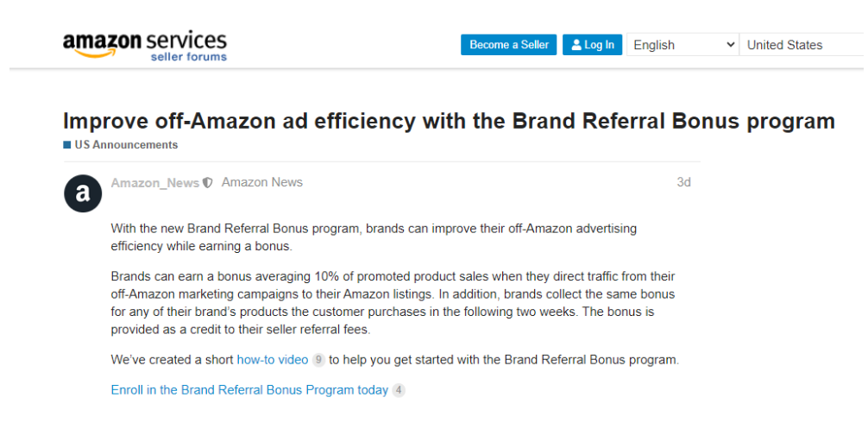Click Enroll in Brand Referral Bonus Program today
Screen dimensions: 868x429
249,390
